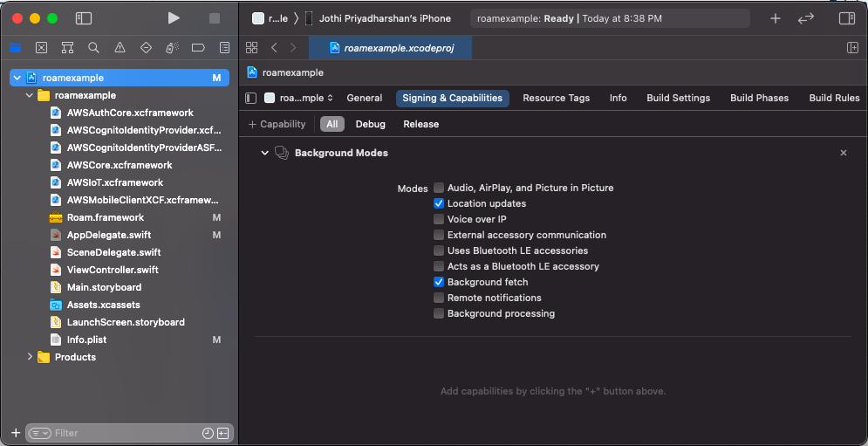868x446 pixels.
Task: Run the project with the Play button
Action: (x=174, y=18)
